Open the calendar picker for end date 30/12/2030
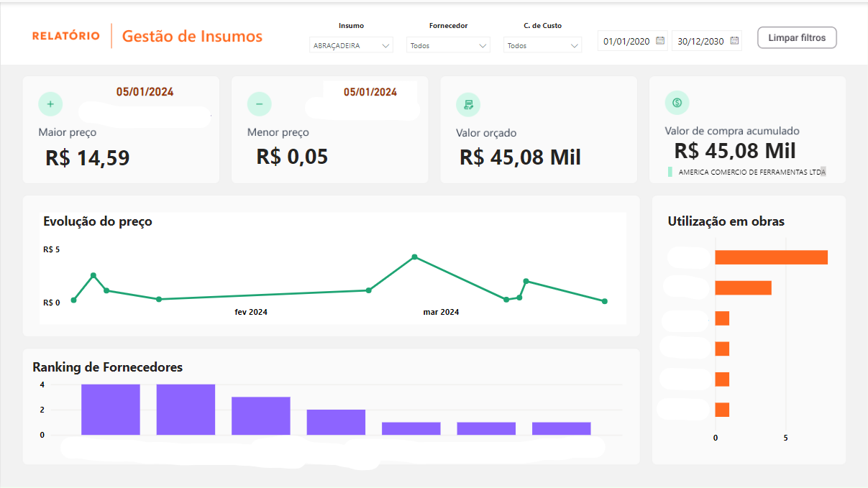 point(734,41)
